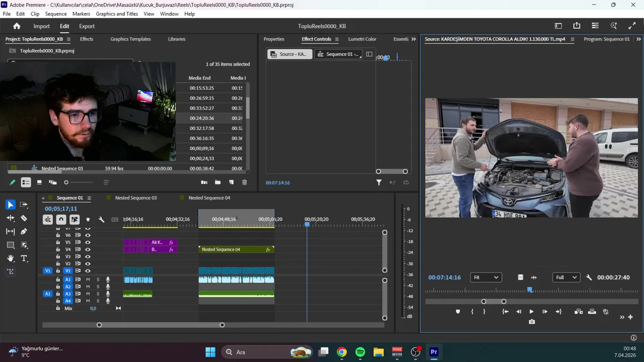Click Overwrite button in source monitor
The image size is (644, 362).
point(592,312)
